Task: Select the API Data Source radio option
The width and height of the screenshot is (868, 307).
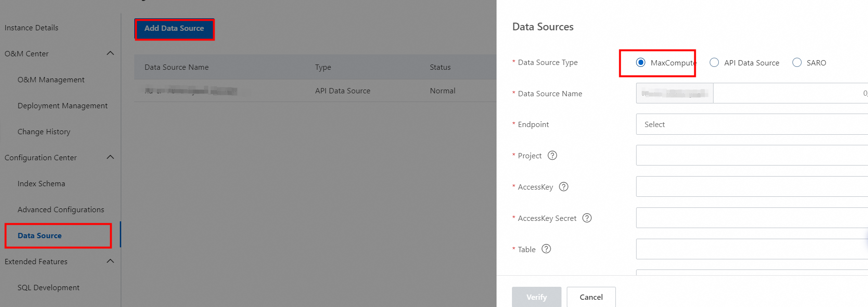Action: point(715,63)
